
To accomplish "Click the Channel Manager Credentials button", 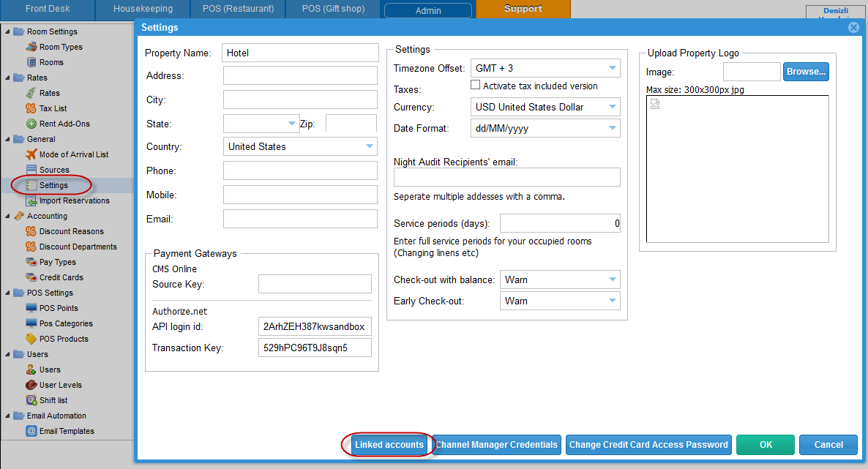I will click(497, 444).
